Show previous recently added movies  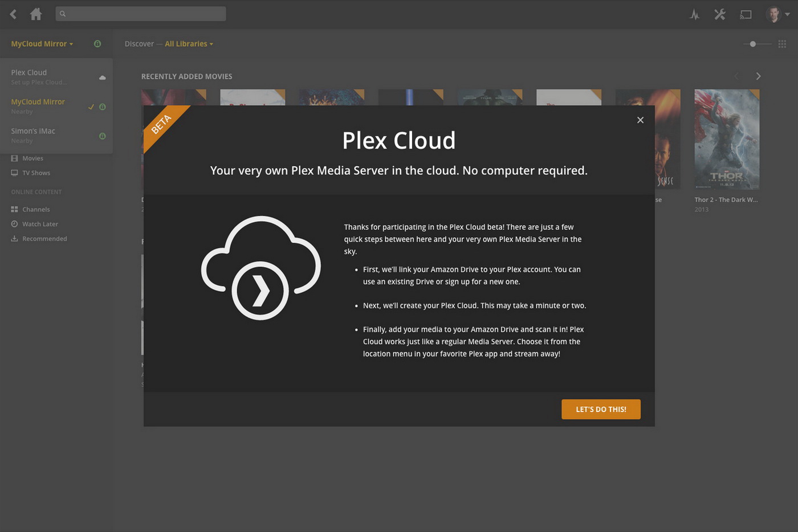point(737,76)
